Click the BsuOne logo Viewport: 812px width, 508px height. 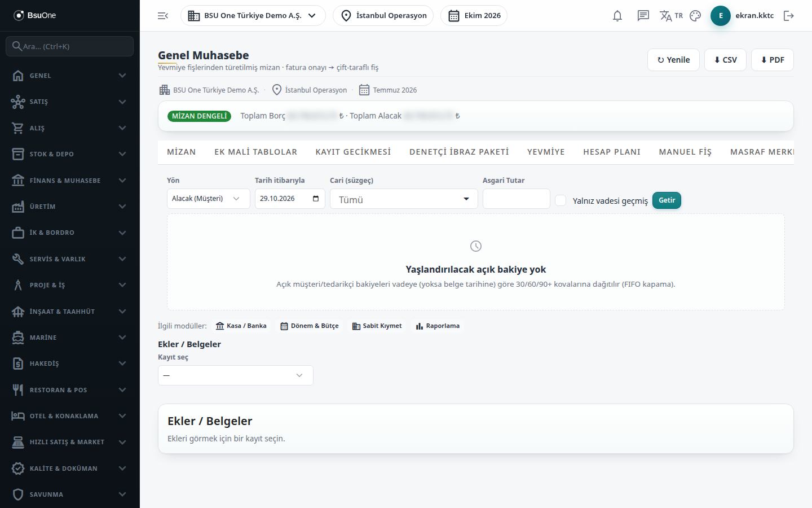point(35,15)
